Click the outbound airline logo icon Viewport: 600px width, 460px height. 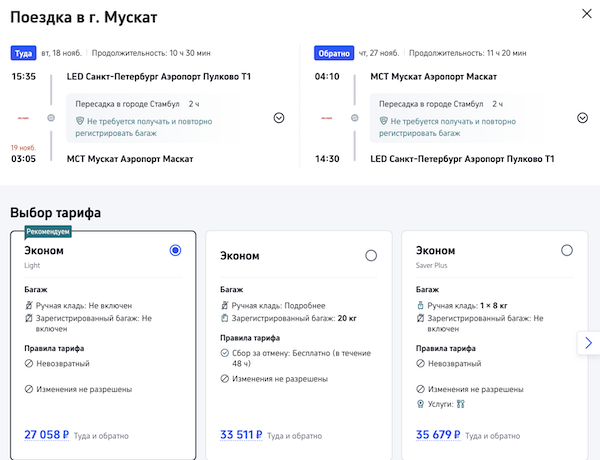pos(23,117)
